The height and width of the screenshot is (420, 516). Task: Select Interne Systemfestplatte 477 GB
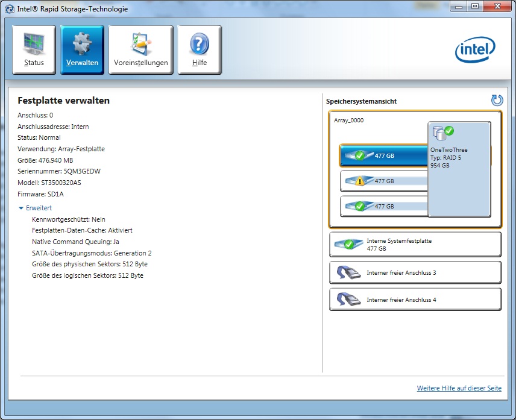[x=415, y=245]
